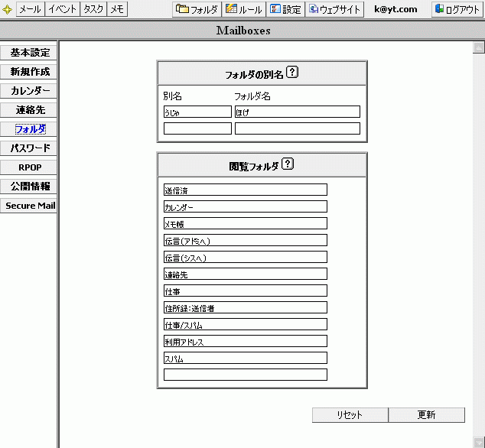Screen dimensions: 485x448
Task: Click the vertical scrollbar down arrow
Action: pos(478,442)
